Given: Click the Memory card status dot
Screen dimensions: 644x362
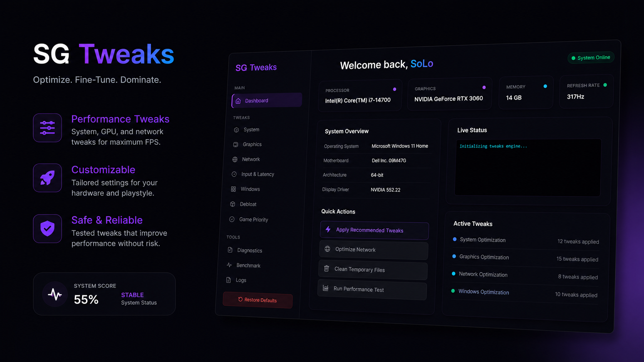Looking at the screenshot, I should [x=545, y=86].
